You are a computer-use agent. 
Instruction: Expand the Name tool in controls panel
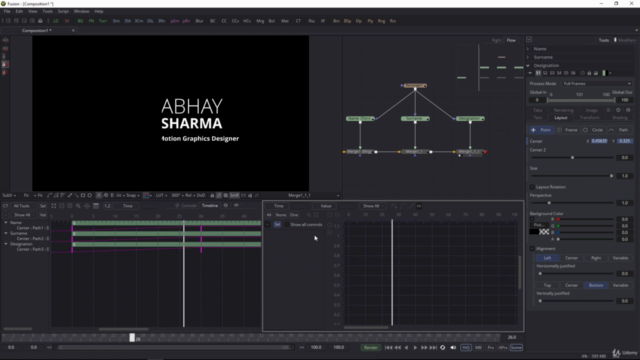tap(528, 49)
